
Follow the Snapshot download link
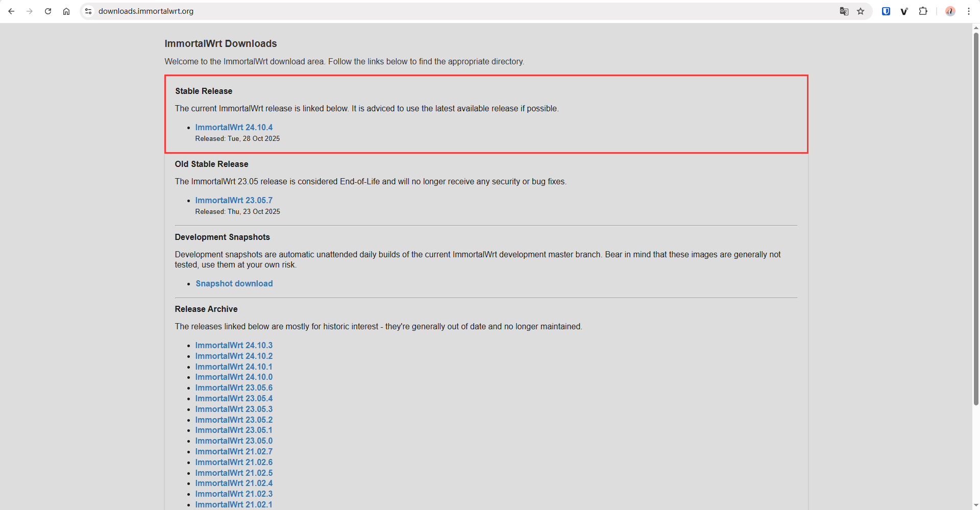[234, 284]
